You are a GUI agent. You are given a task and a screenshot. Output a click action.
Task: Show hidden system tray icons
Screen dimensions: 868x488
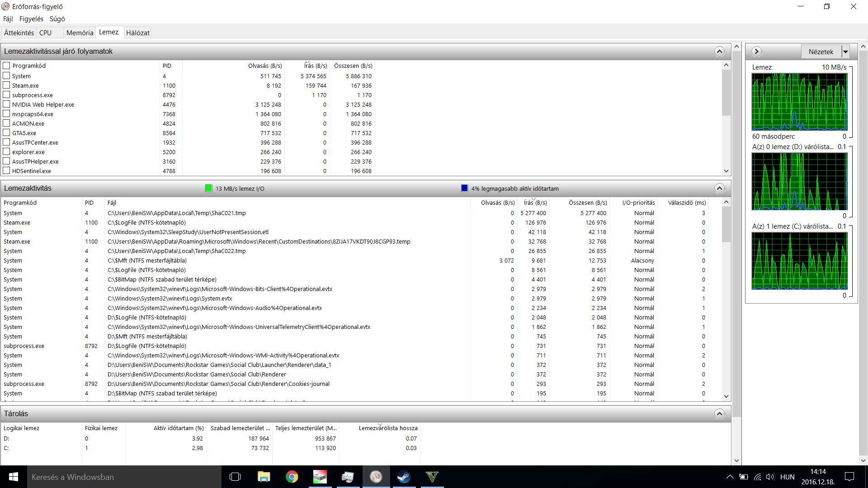(730, 477)
